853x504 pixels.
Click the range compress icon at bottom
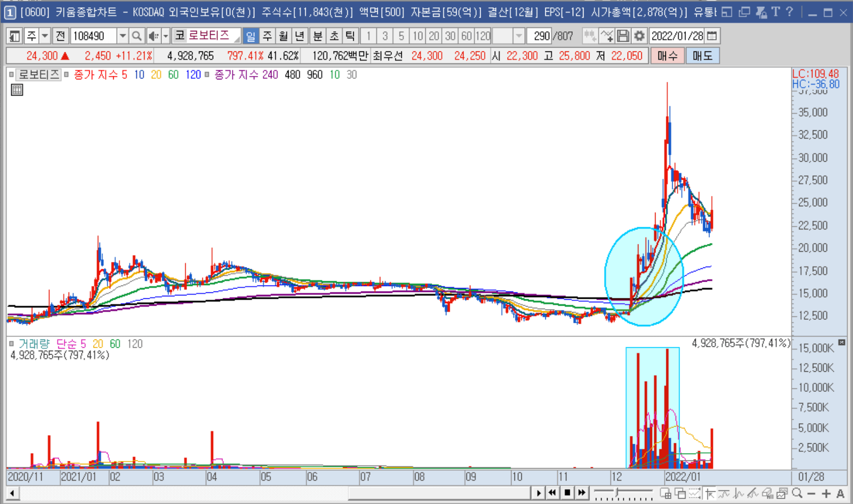695,493
